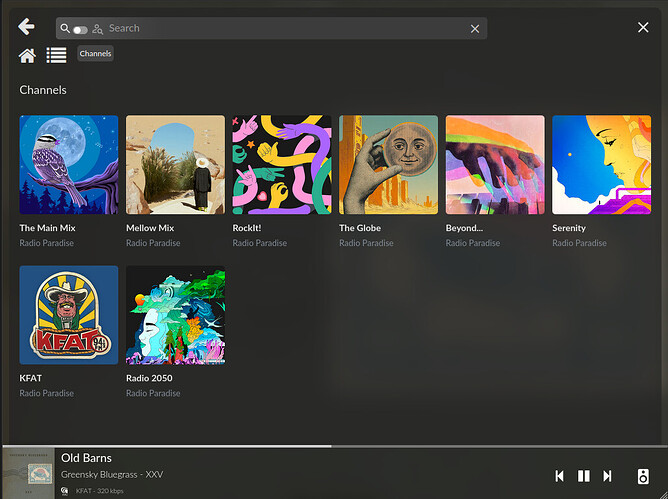Skip to the next track

point(607,476)
